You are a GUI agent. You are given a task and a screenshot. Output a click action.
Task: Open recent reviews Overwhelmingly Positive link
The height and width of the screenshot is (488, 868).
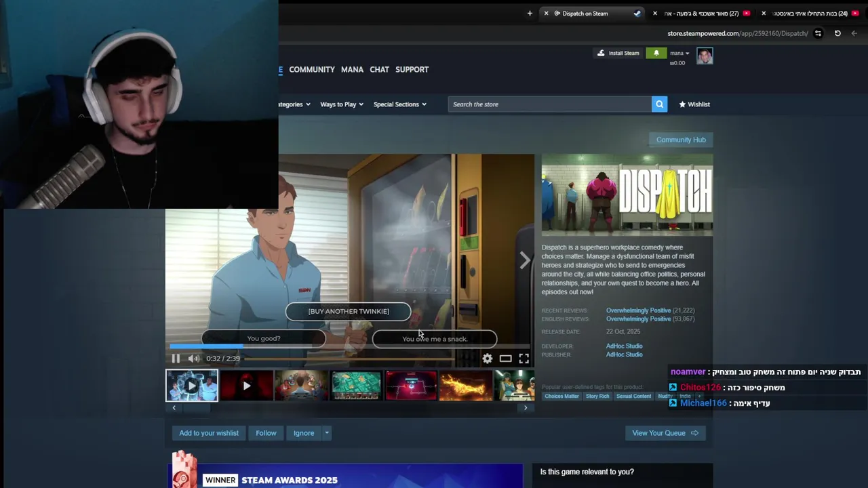[638, 310]
